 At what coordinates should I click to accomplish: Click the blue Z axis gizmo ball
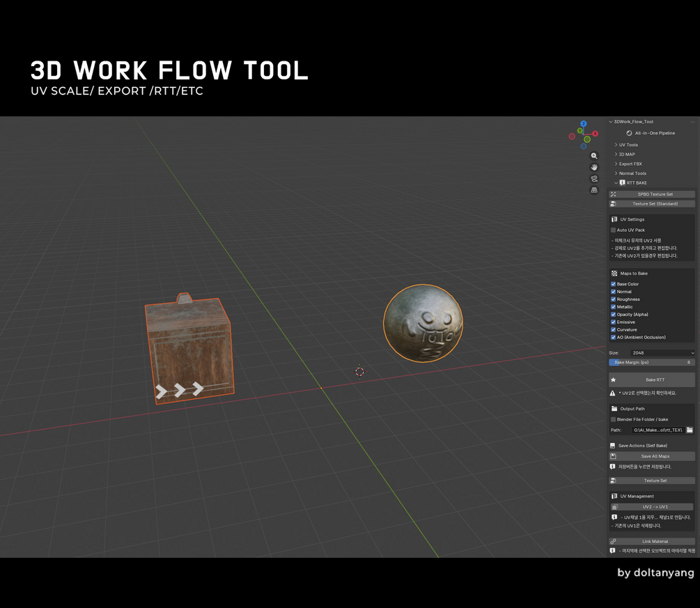point(584,124)
